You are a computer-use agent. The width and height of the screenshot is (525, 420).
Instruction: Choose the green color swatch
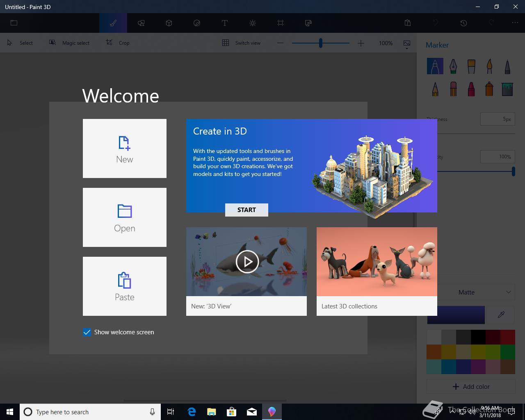[x=508, y=352]
